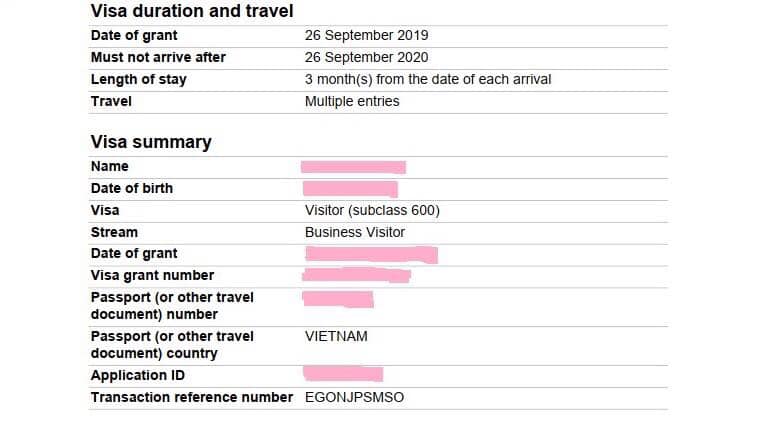This screenshot has width=758, height=438.
Task: Click the "Length of stay" label
Action: point(138,79)
